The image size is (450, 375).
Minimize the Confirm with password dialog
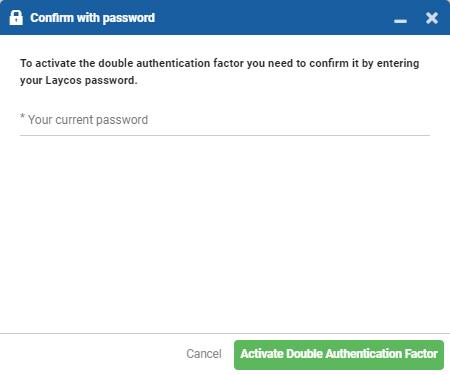[x=400, y=21]
